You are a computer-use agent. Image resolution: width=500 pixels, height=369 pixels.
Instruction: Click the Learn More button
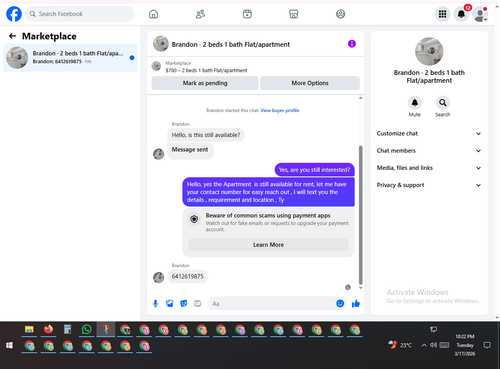[x=268, y=245]
